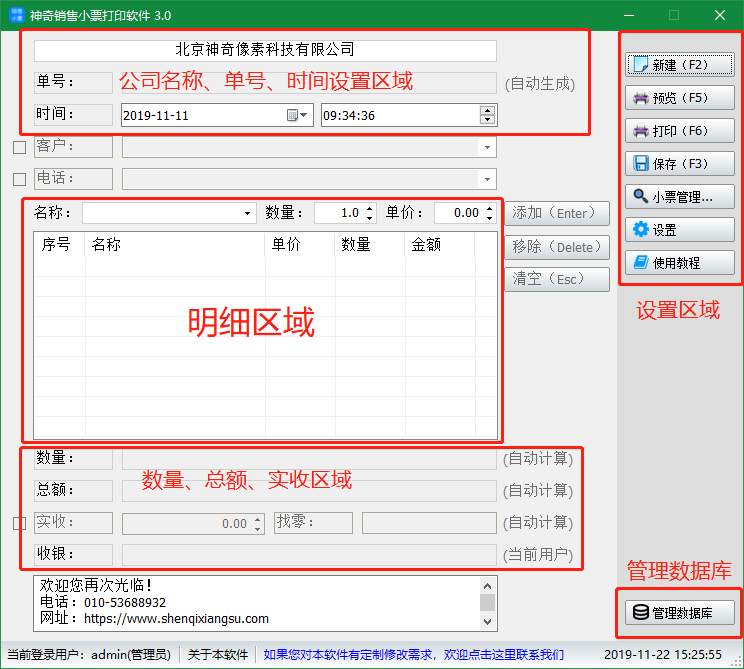Enable the customer (客户) checkbox
The height and width of the screenshot is (669, 744).
19,148
